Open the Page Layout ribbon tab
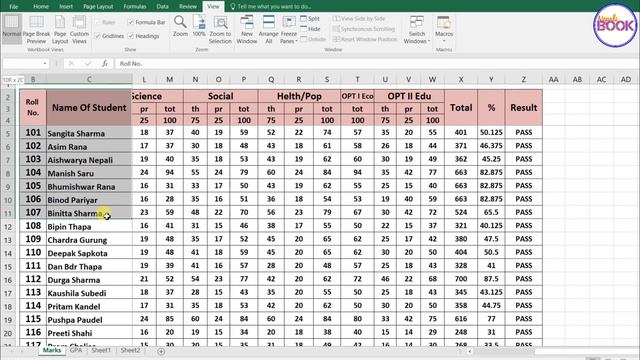640x360 pixels. coord(98,7)
